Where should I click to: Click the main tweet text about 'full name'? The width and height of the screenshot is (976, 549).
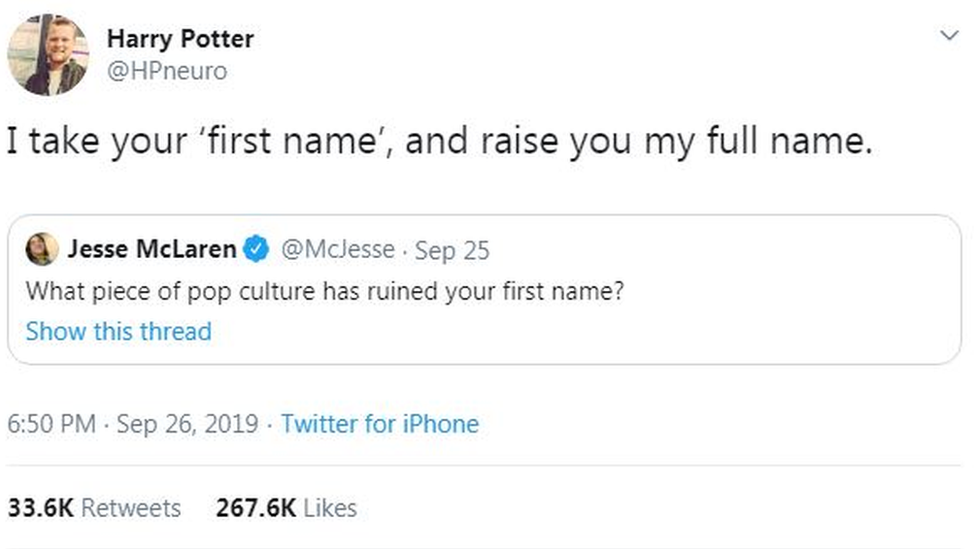pyautogui.click(x=440, y=143)
